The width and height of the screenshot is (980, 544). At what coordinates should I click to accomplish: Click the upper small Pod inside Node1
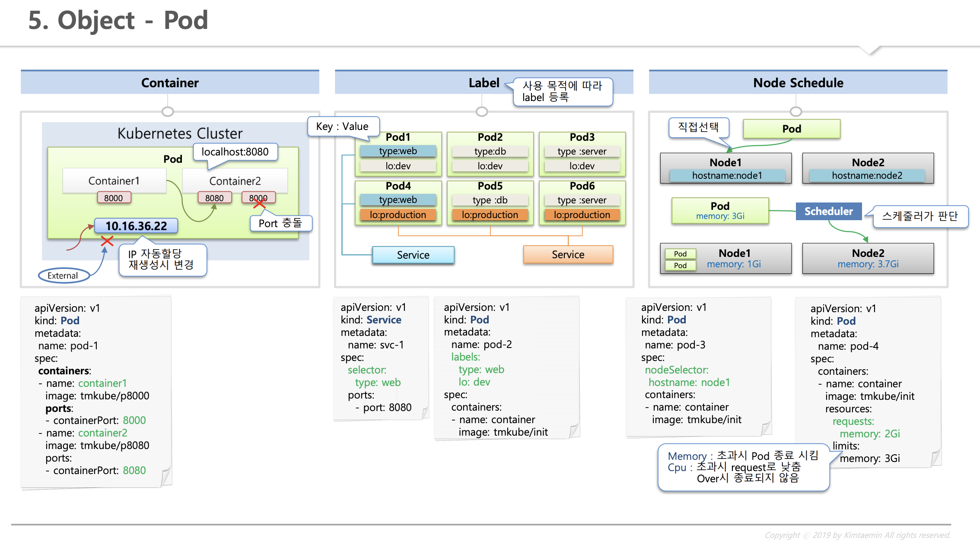680,254
